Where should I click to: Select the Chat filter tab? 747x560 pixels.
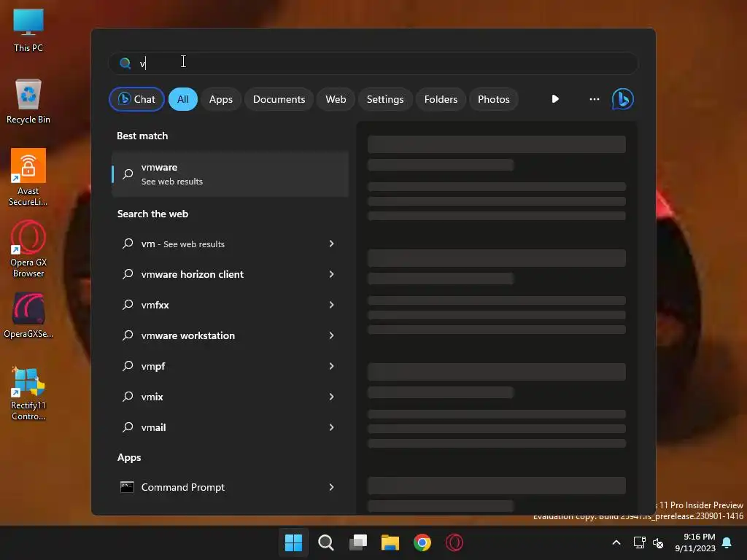point(136,99)
